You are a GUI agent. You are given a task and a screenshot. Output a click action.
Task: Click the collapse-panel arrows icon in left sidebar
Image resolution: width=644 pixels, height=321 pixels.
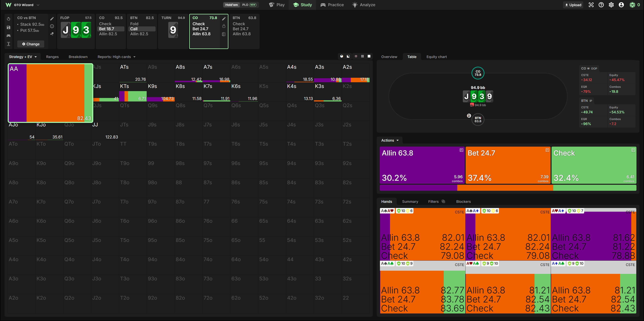9,44
